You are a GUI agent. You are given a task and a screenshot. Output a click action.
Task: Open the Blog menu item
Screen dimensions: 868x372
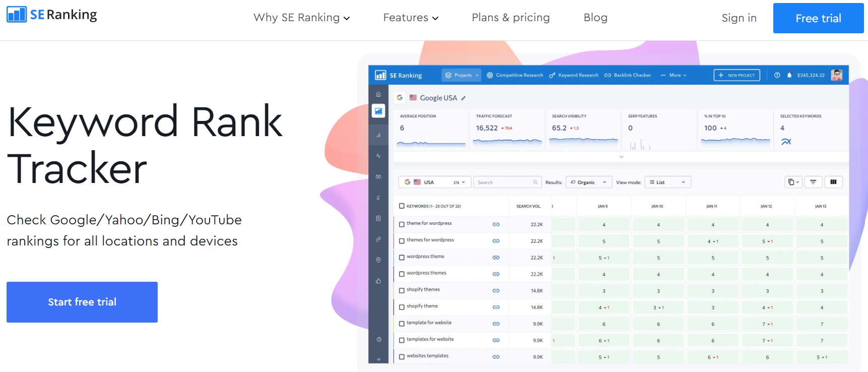tap(595, 18)
